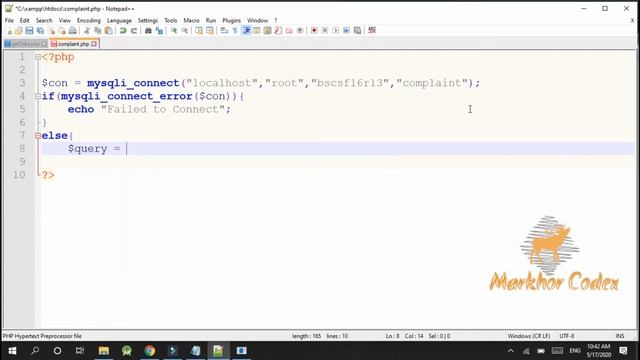Viewport: 640px width, 360px height.
Task: Click the Windows Start button
Action: [x=12, y=351]
